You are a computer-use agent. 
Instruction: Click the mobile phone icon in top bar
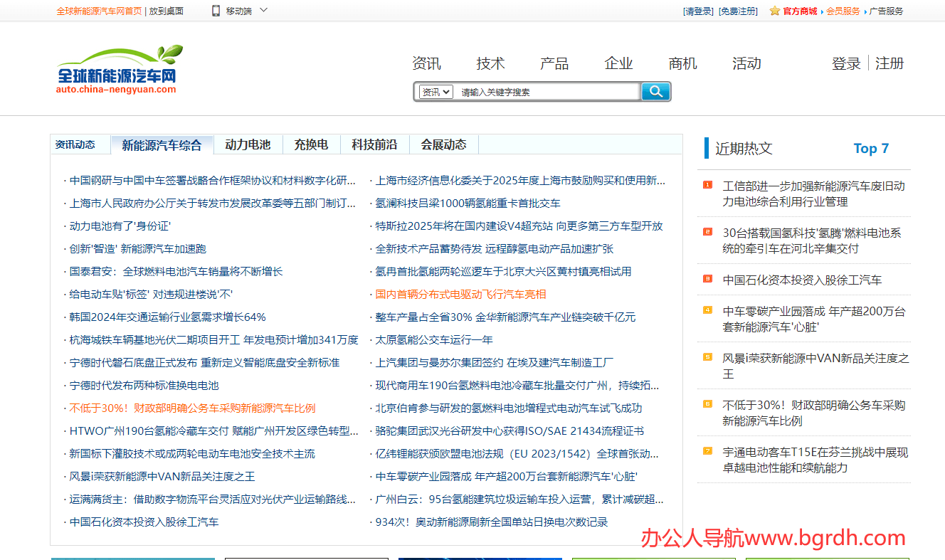216,11
